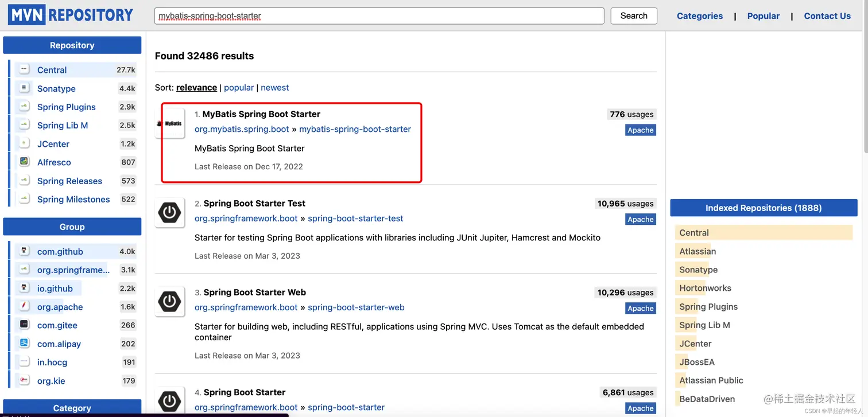This screenshot has height=417, width=868.
Task: Click the MyBatis logo thumbnail
Action: 170,123
